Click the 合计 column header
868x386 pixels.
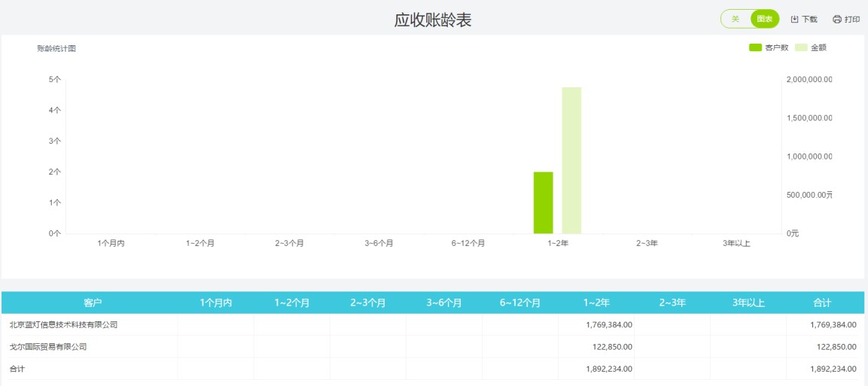pos(822,302)
